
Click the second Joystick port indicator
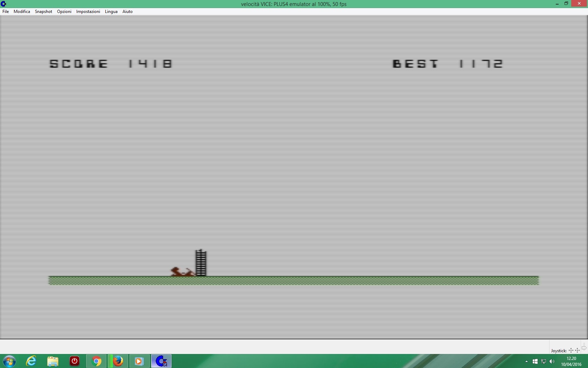point(577,350)
